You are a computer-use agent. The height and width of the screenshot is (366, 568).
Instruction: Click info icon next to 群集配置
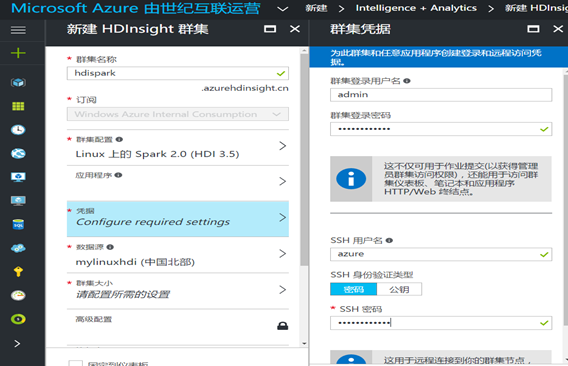coord(119,140)
